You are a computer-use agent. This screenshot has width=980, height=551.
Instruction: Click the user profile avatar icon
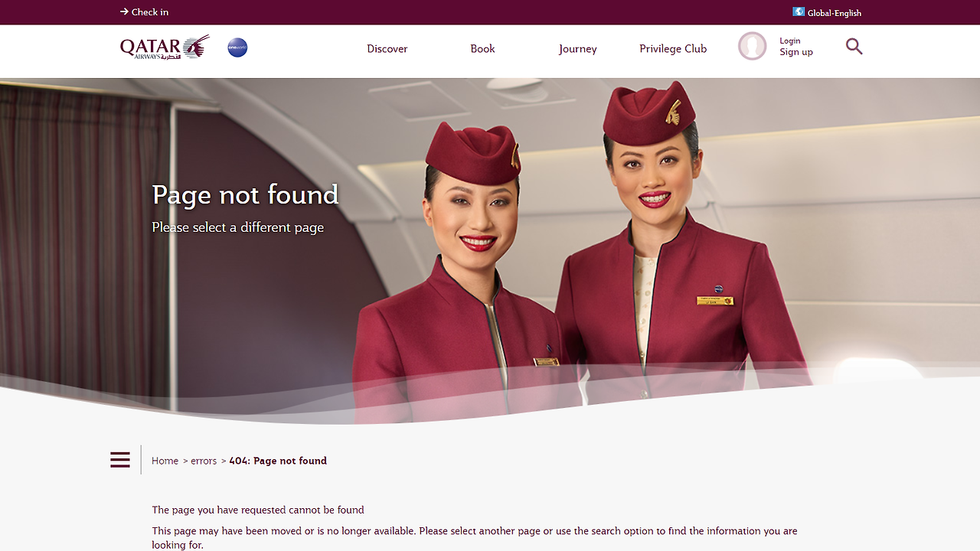coord(752,46)
